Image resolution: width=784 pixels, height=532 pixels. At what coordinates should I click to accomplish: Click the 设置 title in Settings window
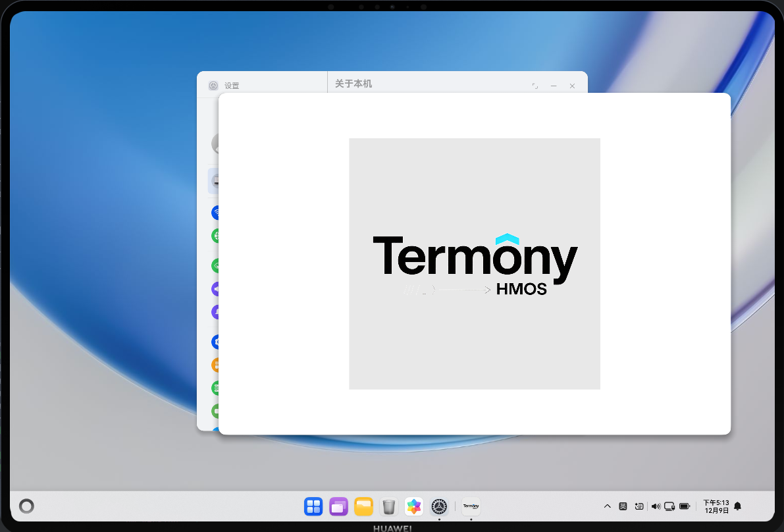pos(232,86)
